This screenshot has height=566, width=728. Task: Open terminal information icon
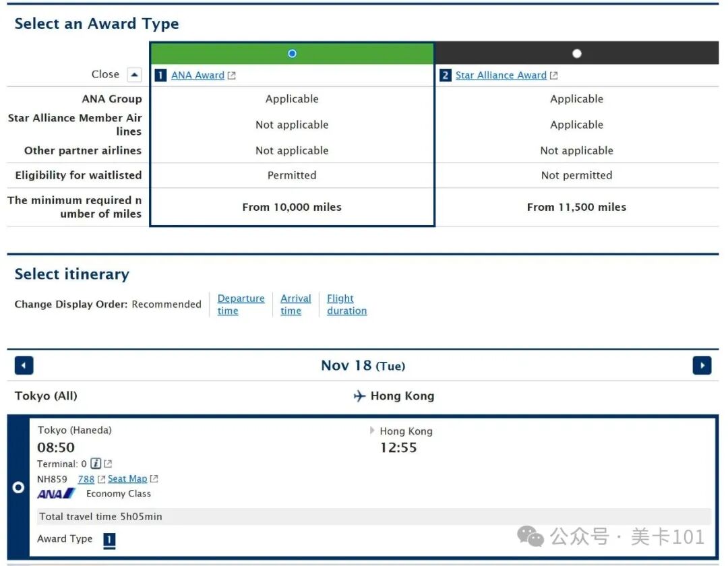coord(96,464)
